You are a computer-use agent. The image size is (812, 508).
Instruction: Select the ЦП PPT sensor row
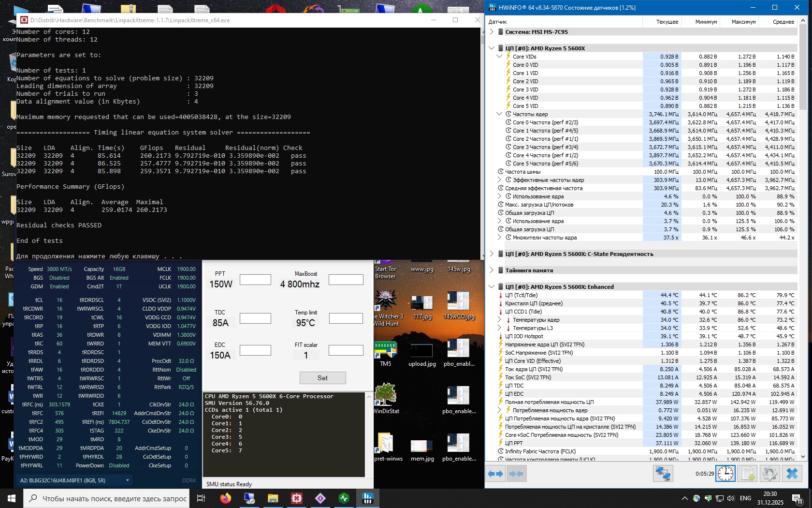(x=642, y=443)
